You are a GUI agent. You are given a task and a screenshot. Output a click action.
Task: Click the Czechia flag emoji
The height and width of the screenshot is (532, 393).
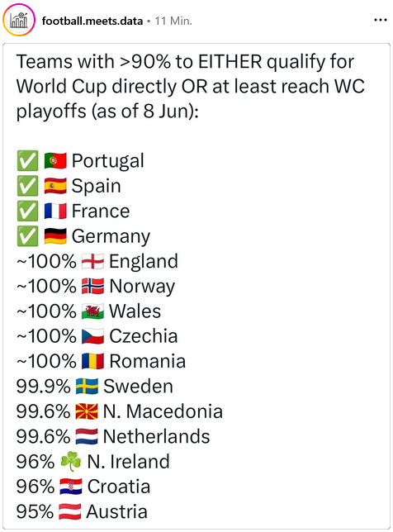[x=92, y=336]
